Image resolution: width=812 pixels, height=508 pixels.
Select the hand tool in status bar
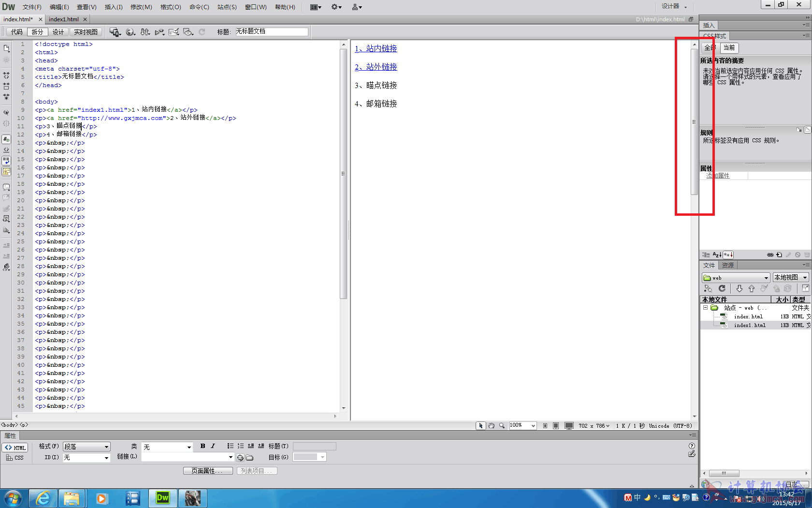[491, 426]
